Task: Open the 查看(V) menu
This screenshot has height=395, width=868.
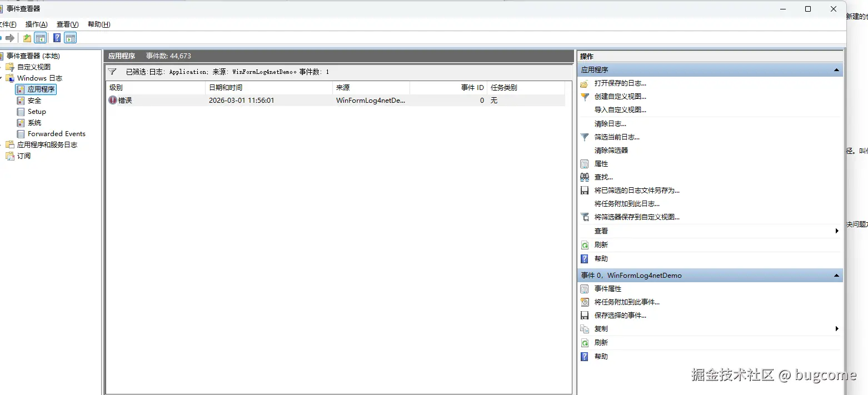Action: point(68,24)
